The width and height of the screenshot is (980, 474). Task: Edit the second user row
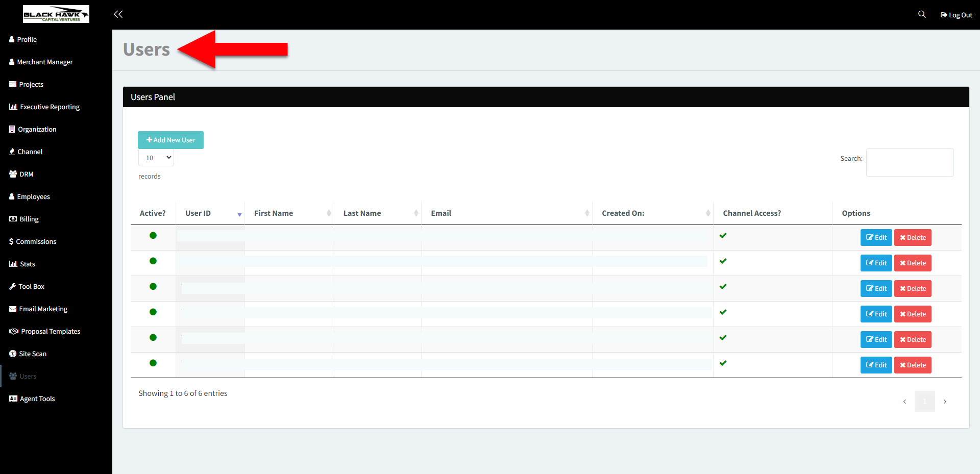[x=876, y=263]
